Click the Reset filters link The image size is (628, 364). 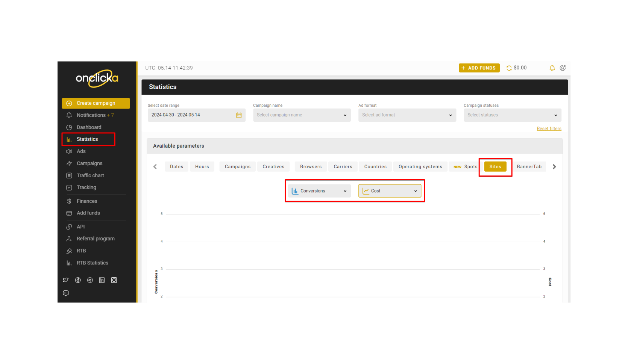[x=549, y=129]
